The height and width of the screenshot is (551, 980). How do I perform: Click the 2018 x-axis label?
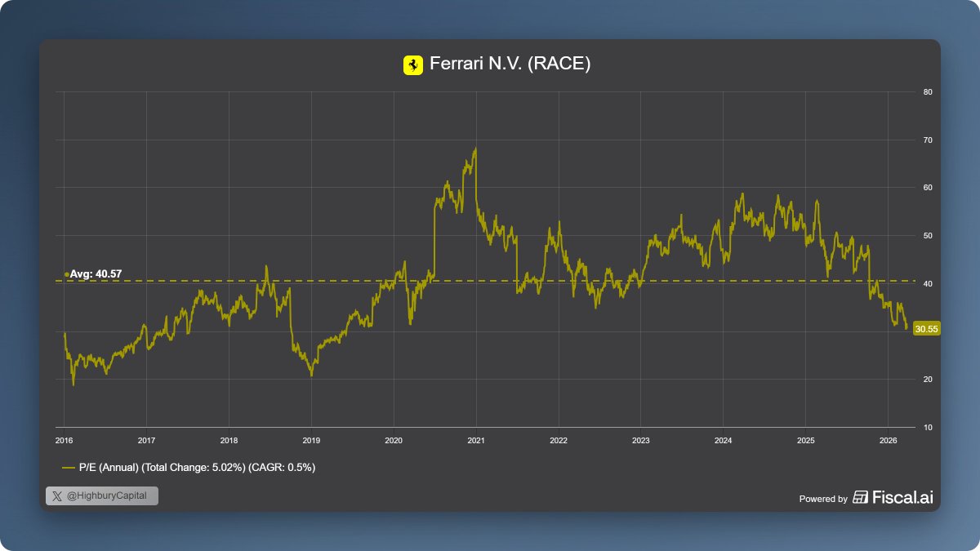229,440
